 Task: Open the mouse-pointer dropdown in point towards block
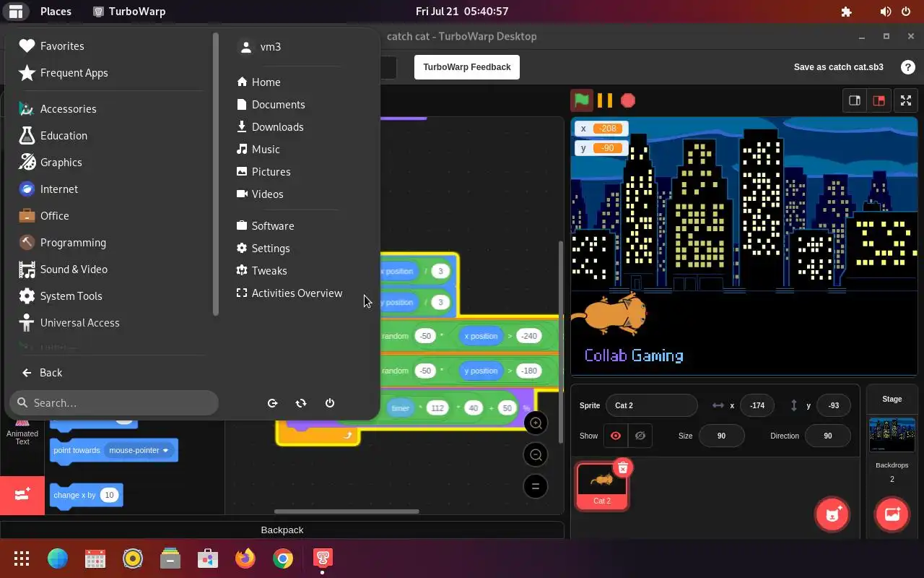(139, 450)
